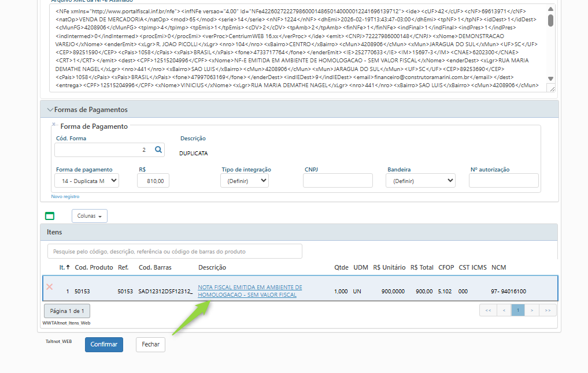Image resolution: width=588 pixels, height=373 pixels.
Task: Go to the last page of items
Action: click(x=547, y=310)
